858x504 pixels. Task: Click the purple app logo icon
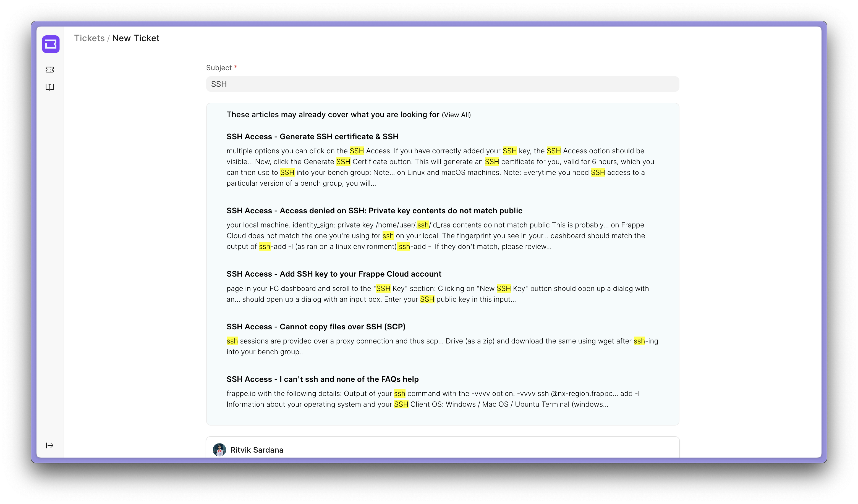coord(50,44)
